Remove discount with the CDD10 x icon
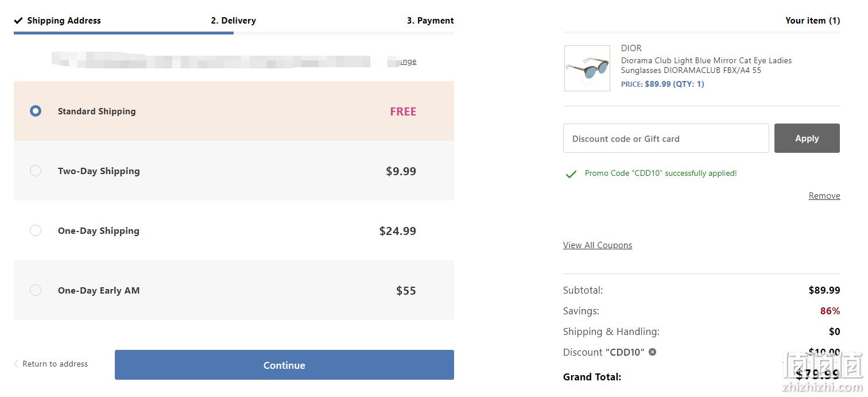This screenshot has width=868, height=397. [652, 352]
